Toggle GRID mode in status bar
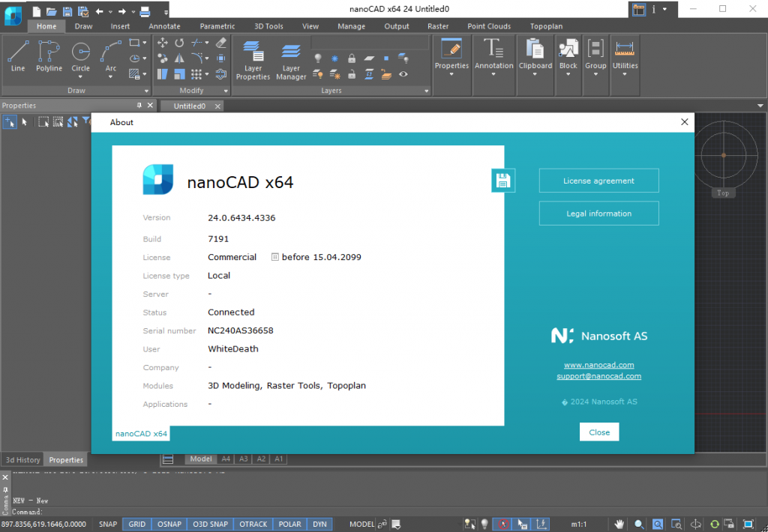768x532 pixels. click(x=136, y=525)
